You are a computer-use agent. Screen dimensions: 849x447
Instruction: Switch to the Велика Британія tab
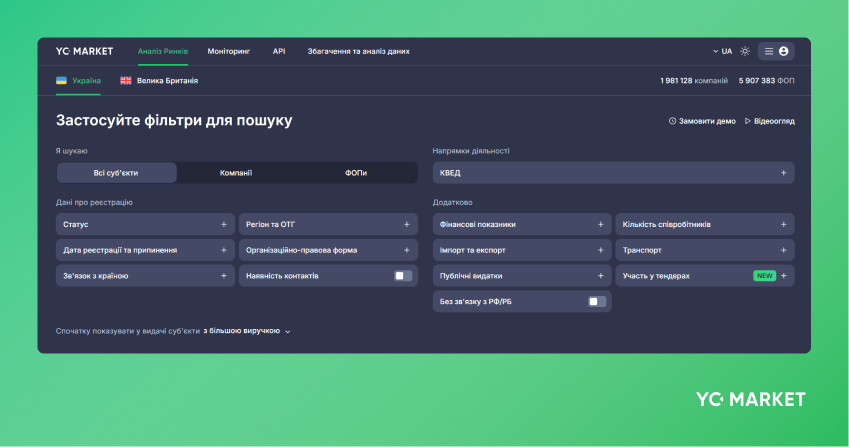pos(167,80)
